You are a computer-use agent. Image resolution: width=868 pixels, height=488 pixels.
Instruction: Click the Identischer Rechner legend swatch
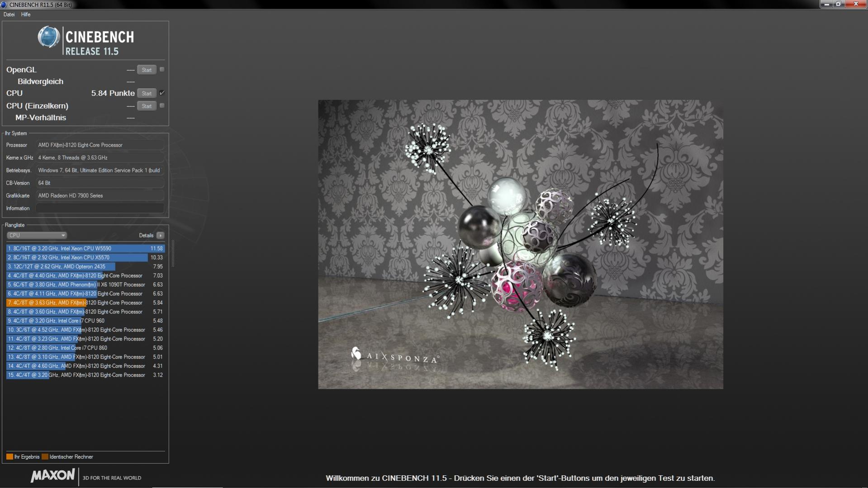45,457
